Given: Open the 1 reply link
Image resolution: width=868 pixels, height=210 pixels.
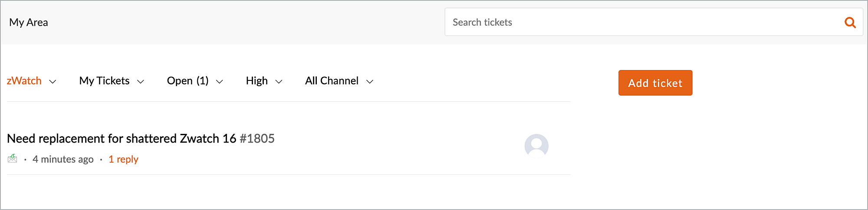Looking at the screenshot, I should pyautogui.click(x=123, y=159).
